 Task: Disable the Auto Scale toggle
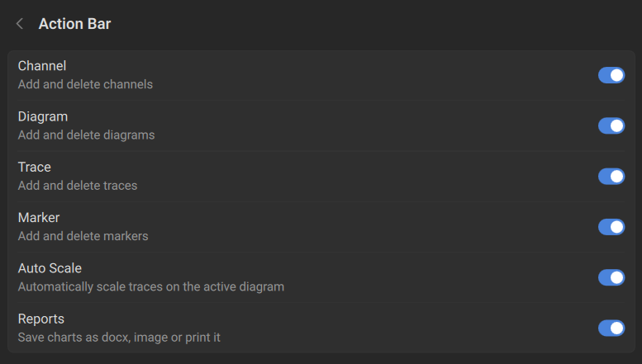pos(611,277)
